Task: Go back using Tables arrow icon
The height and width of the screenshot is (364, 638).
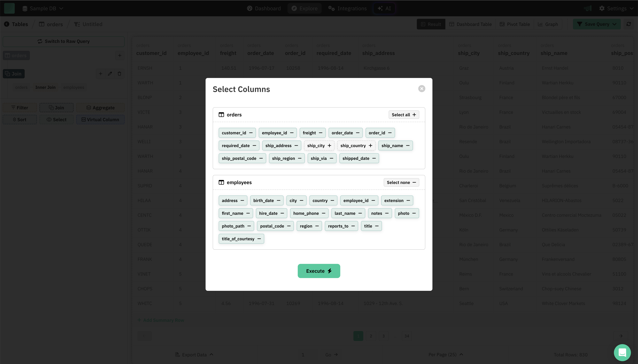Action: [7, 24]
